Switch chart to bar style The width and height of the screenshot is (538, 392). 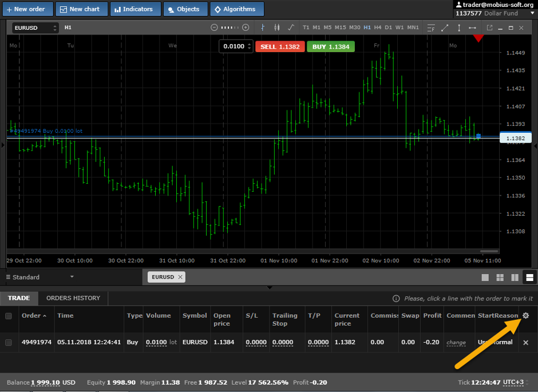coord(263,27)
